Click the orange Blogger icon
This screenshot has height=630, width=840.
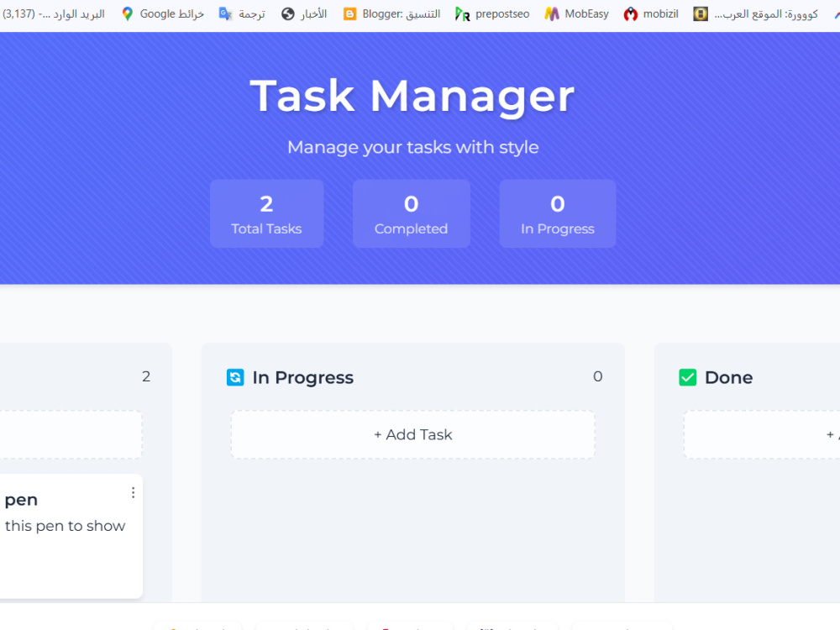(x=349, y=14)
